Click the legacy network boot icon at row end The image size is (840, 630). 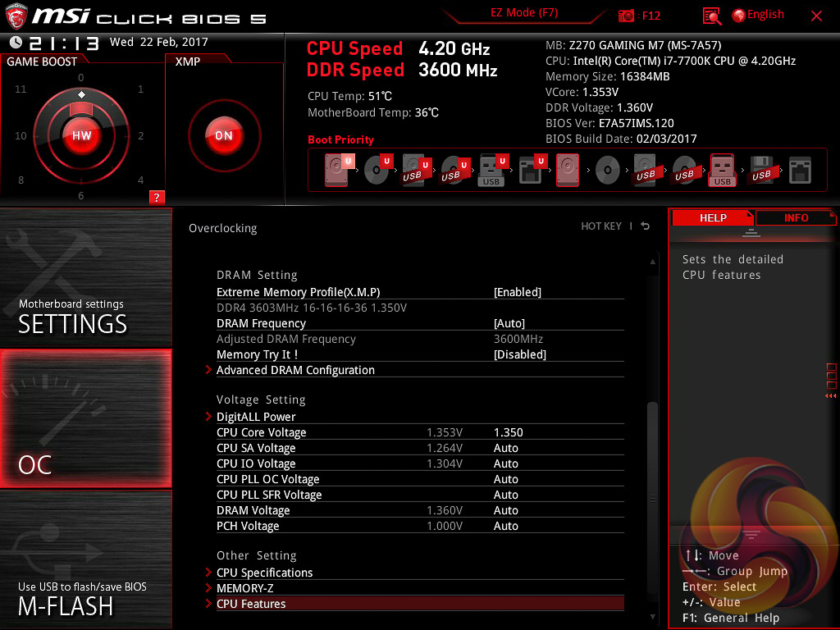801,171
